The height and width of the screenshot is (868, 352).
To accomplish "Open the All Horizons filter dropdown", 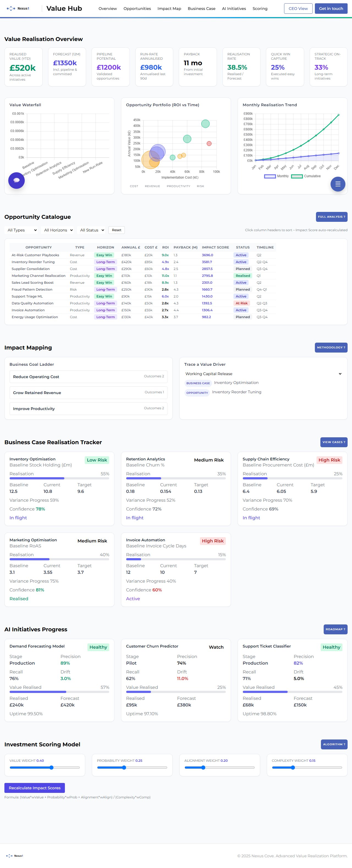I will coord(58,230).
